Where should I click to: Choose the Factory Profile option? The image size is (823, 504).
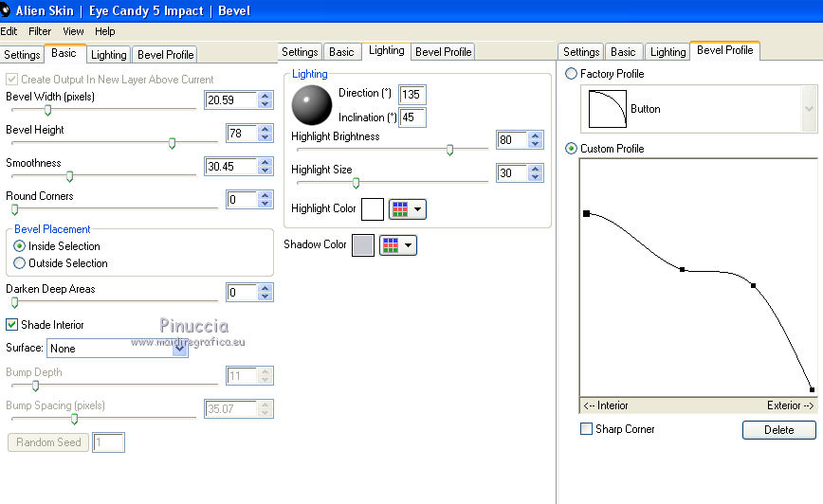point(571,74)
